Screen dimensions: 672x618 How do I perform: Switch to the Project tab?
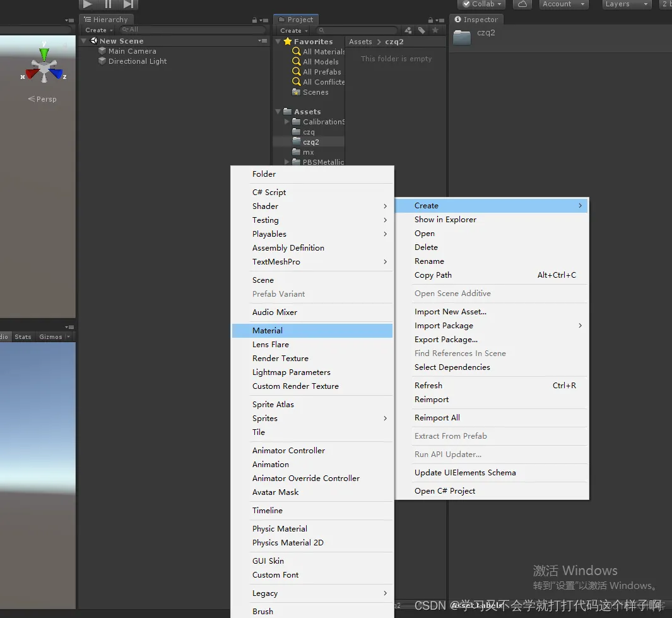click(x=295, y=20)
